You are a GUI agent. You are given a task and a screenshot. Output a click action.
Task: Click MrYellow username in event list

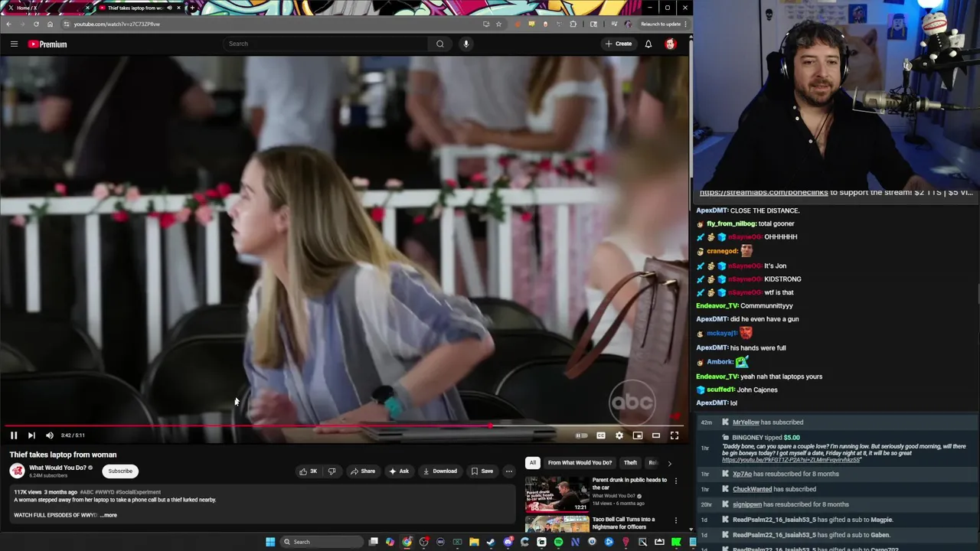(x=746, y=422)
